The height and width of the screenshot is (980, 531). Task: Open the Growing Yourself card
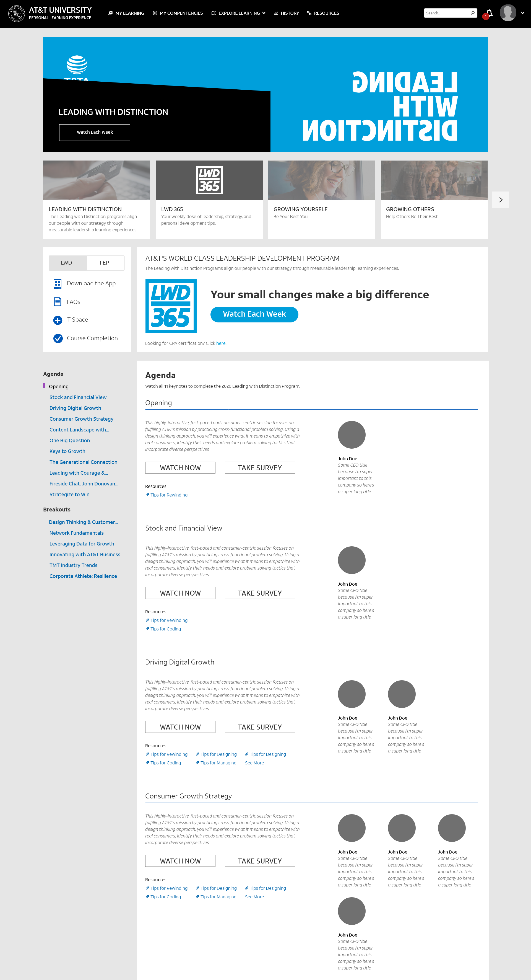click(x=322, y=200)
